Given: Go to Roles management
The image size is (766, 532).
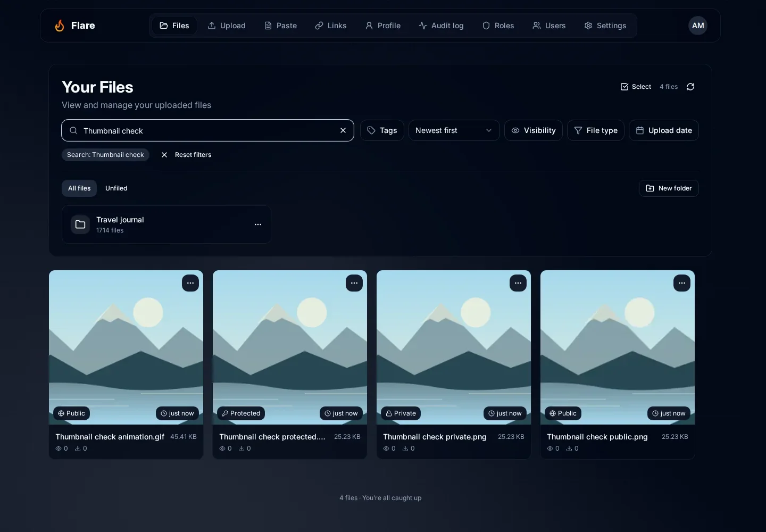Looking at the screenshot, I should 498,26.
